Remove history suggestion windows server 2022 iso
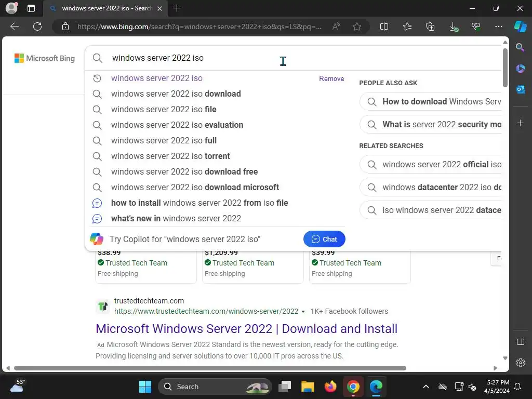Screen dimensions: 532x399 pyautogui.click(x=331, y=79)
